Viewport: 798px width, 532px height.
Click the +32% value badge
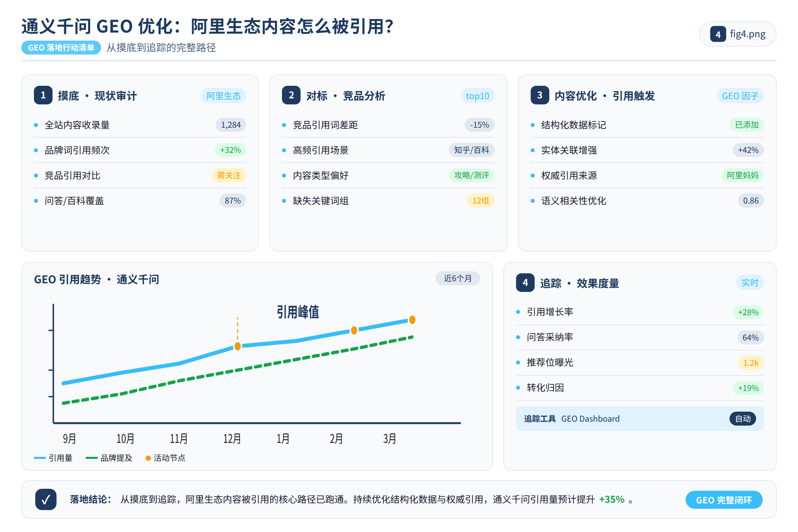click(x=230, y=150)
